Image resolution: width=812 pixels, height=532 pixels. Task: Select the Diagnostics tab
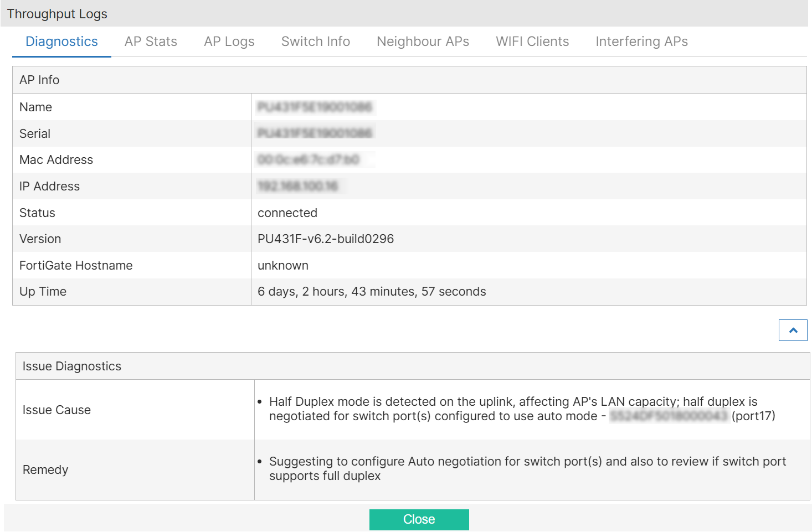[x=61, y=42]
